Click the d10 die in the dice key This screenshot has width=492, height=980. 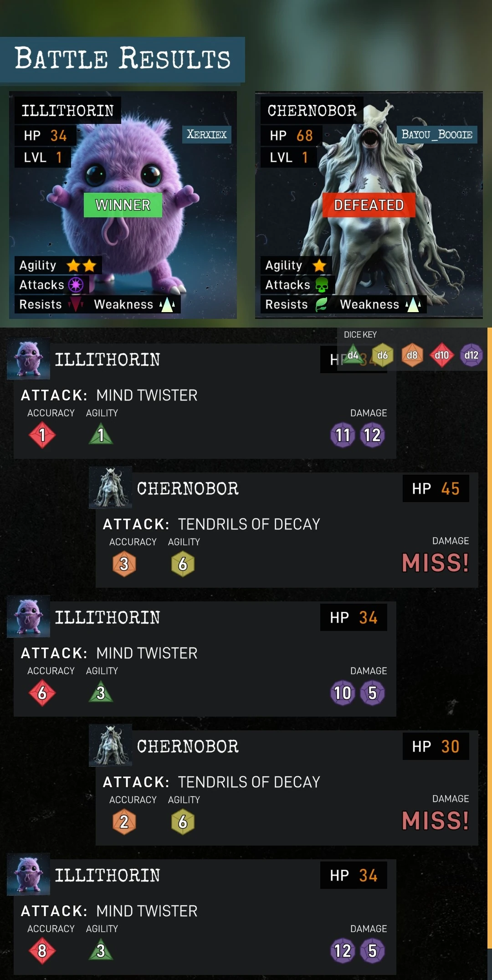tap(442, 355)
